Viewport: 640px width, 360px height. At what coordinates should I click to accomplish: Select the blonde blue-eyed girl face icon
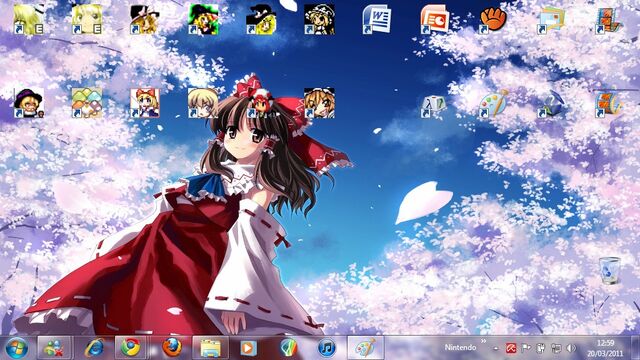(x=203, y=103)
